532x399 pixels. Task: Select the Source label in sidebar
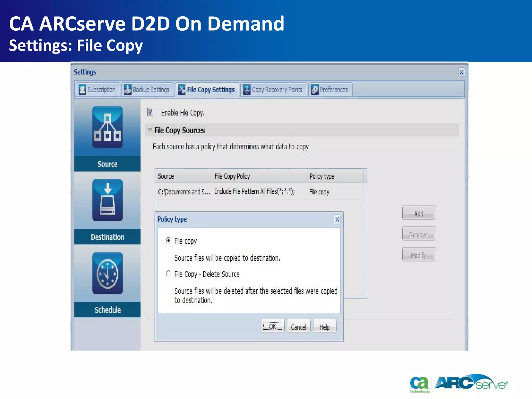(x=107, y=164)
